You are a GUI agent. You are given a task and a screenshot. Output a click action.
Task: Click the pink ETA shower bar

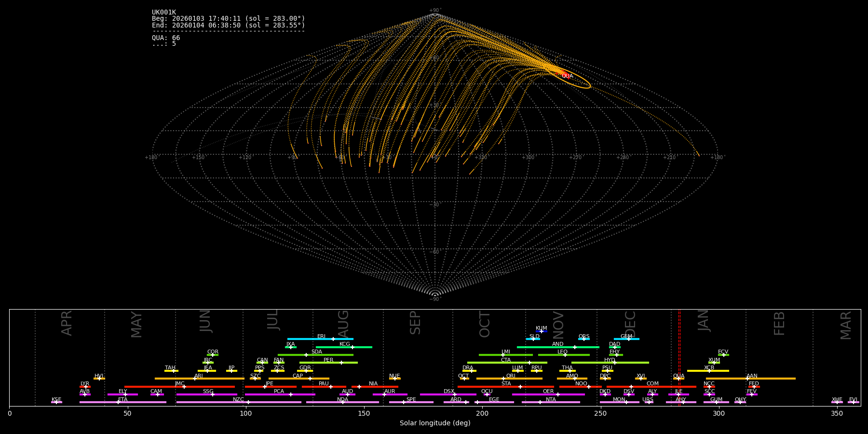pyautogui.click(x=122, y=402)
